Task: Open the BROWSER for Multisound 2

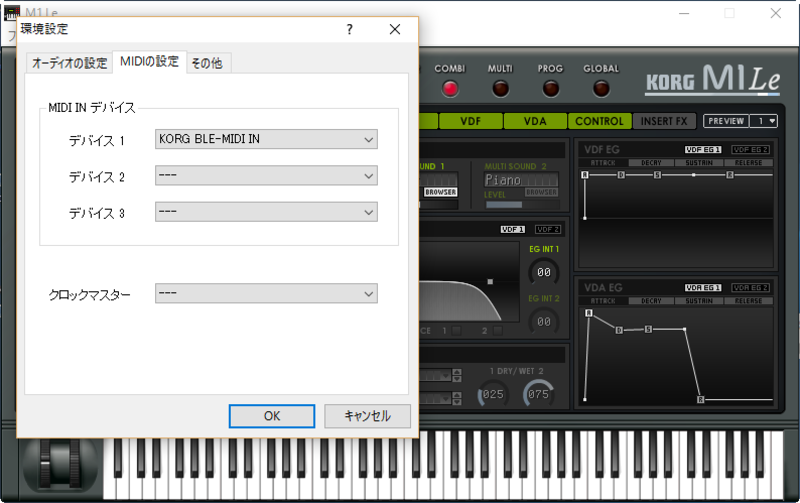Action: (541, 192)
